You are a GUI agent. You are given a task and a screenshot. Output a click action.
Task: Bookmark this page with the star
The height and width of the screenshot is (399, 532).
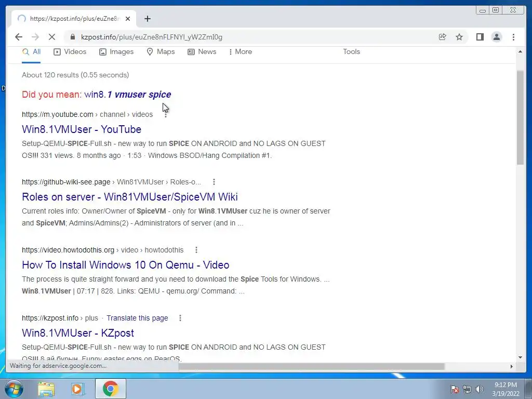(x=459, y=37)
